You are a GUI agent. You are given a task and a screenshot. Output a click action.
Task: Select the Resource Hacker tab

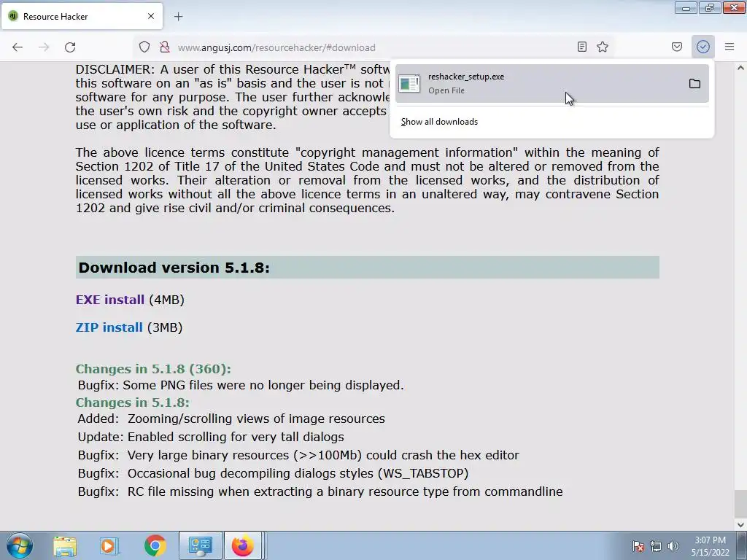click(x=82, y=16)
